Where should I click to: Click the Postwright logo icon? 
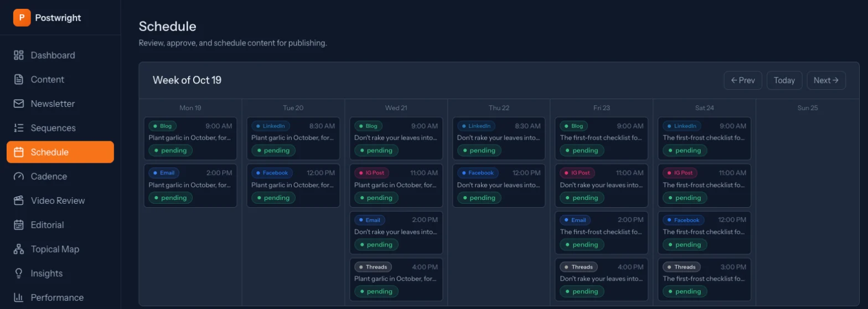[22, 18]
